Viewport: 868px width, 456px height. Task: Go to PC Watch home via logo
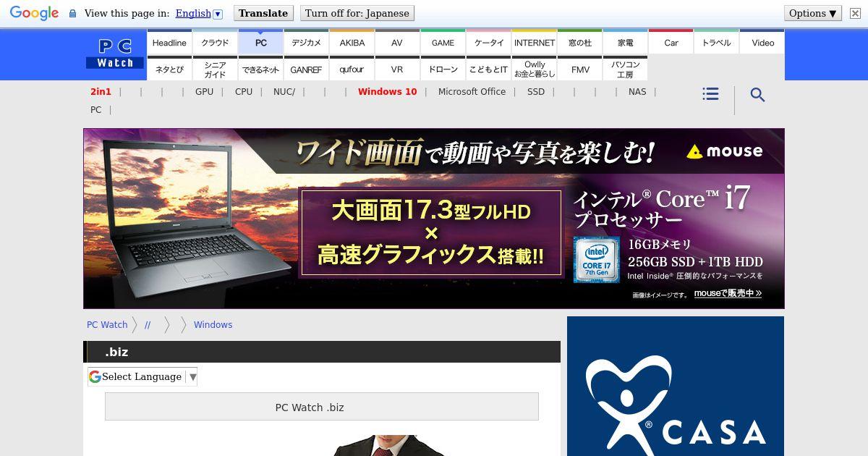coord(115,54)
